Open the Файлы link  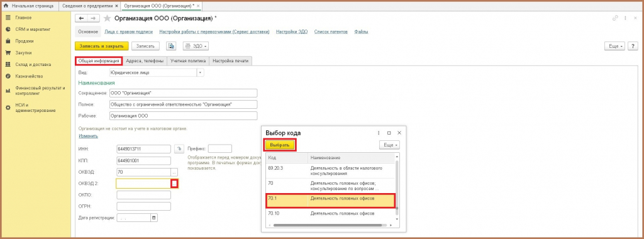[361, 31]
